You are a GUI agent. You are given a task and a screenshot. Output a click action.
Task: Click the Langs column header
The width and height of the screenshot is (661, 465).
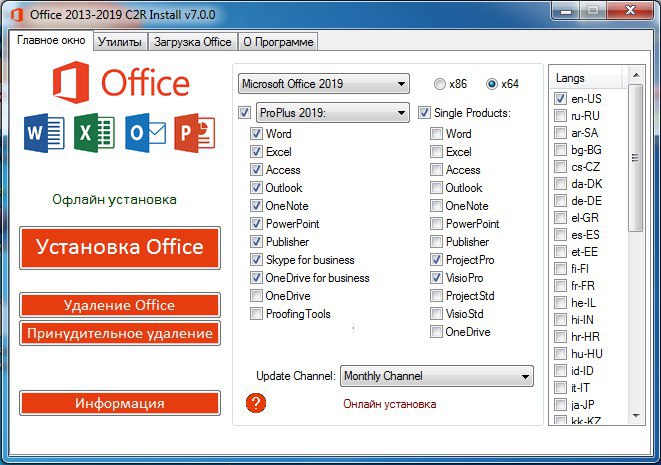[x=586, y=78]
